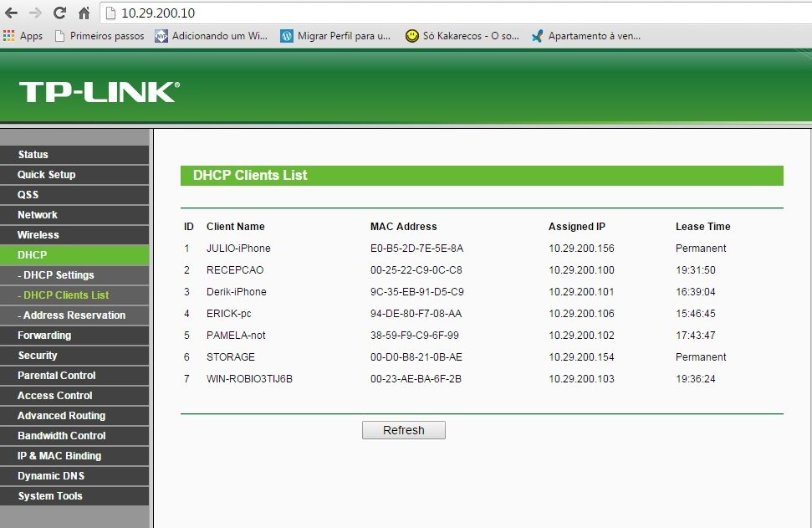The image size is (812, 528).
Task: Click lease time 16:39:04
Action: (696, 292)
